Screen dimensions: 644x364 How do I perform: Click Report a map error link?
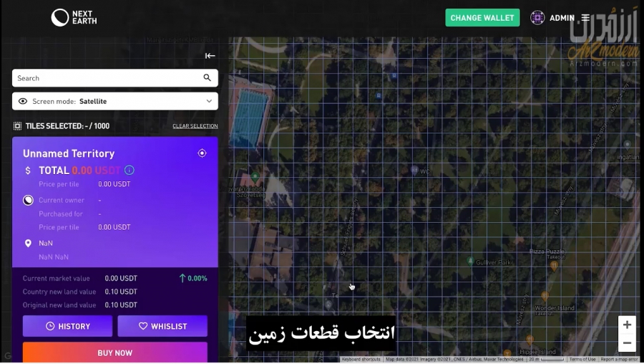point(620,359)
